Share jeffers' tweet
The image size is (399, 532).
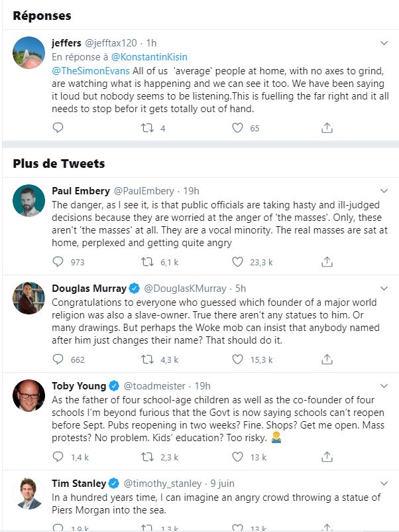[x=327, y=128]
